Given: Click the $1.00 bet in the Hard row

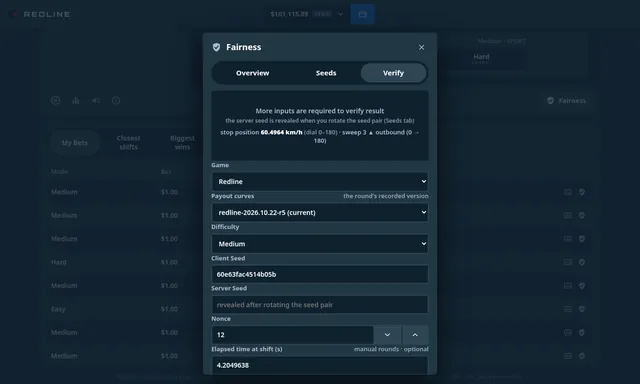Looking at the screenshot, I should tap(169, 262).
